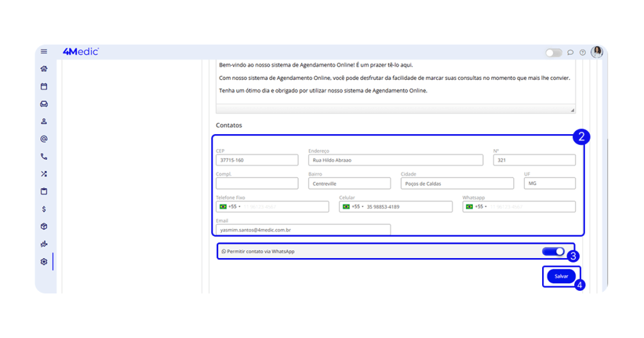Open the chat bubble icon in header
Viewport: 644px width, 338px height.
pyautogui.click(x=570, y=53)
